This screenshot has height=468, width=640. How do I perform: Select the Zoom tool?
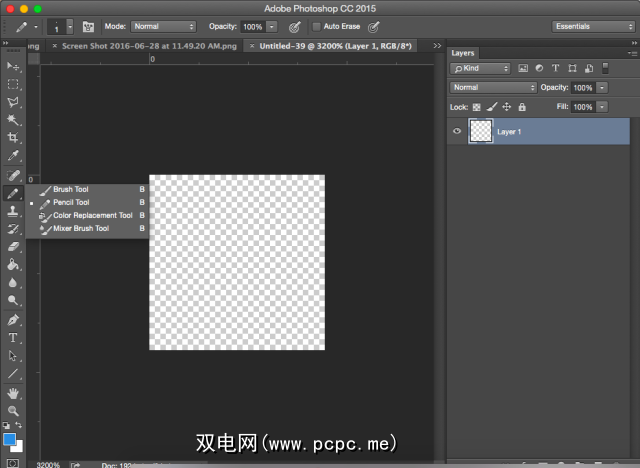14,411
